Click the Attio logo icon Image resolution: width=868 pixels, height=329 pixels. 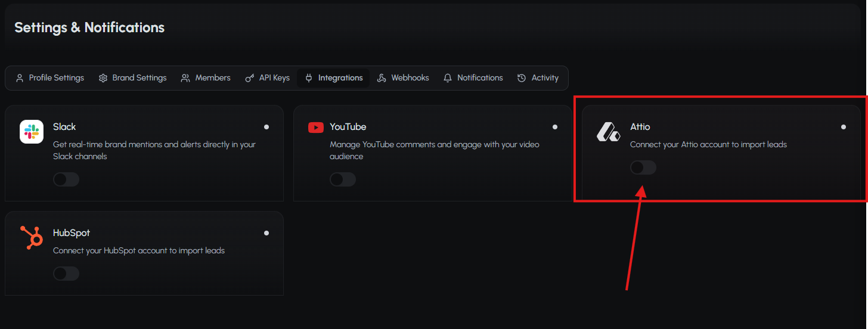pos(609,132)
